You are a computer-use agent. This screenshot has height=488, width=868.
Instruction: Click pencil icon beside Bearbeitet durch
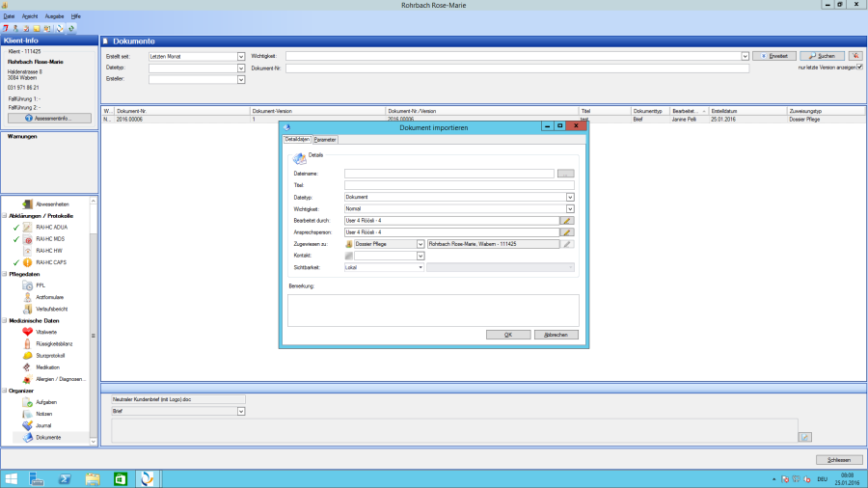tap(568, 220)
